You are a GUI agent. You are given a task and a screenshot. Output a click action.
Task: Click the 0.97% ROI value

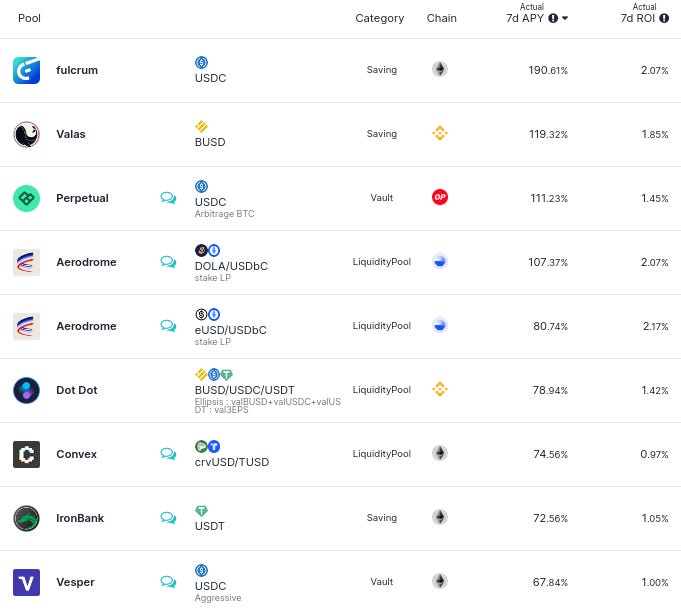pos(654,454)
